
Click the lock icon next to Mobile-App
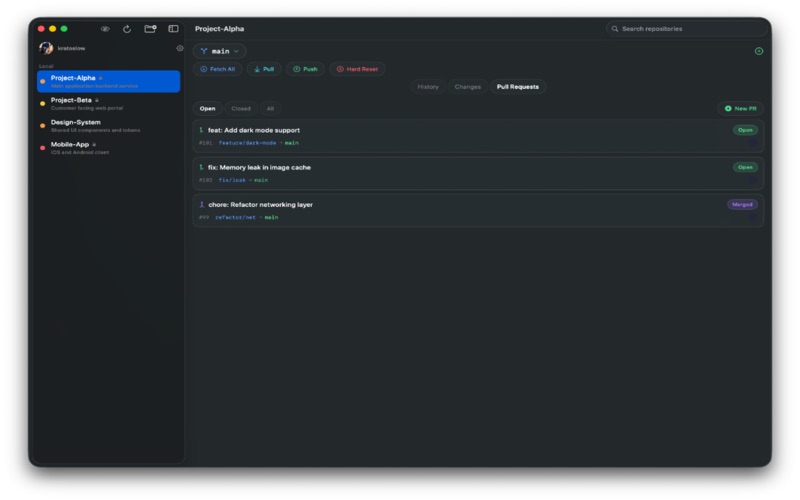point(94,144)
